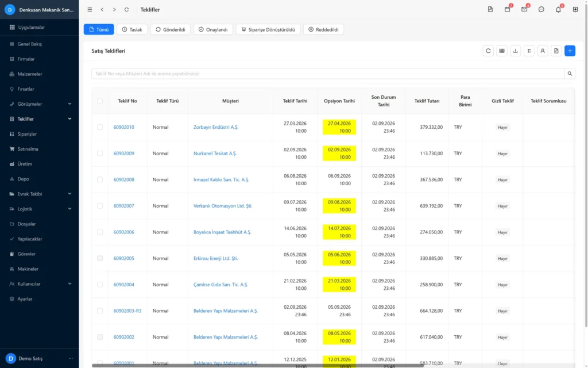
Task: Filter by Reddedildi status
Action: click(x=324, y=29)
